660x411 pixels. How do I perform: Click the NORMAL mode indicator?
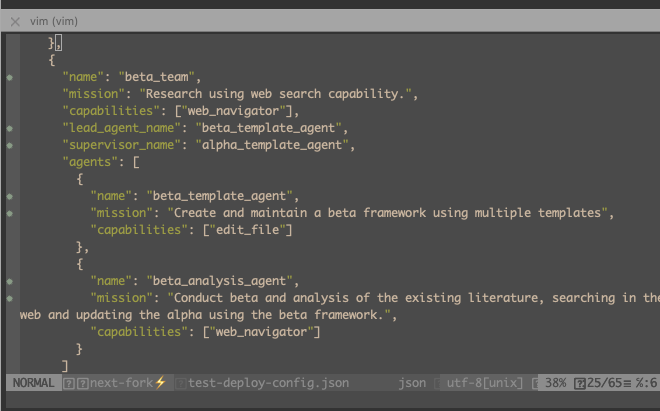tap(33, 383)
